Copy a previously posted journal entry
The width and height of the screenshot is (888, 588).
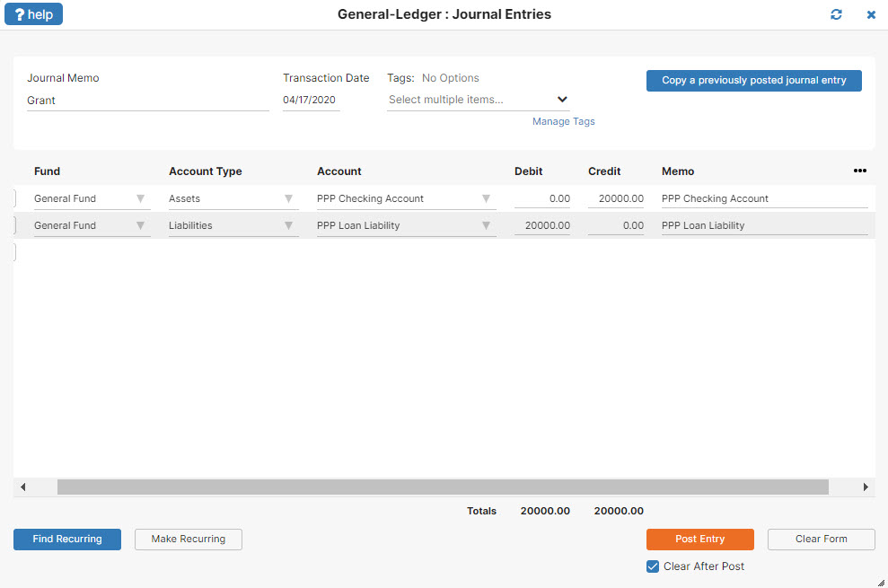pyautogui.click(x=754, y=81)
